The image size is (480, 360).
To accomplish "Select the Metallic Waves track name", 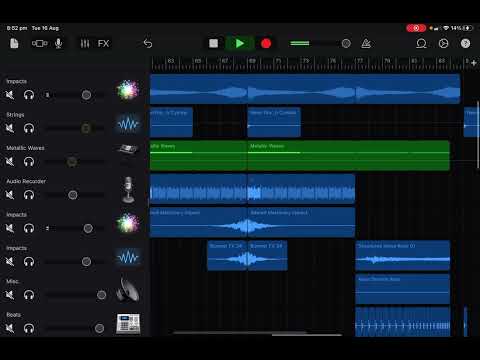I will coord(25,148).
